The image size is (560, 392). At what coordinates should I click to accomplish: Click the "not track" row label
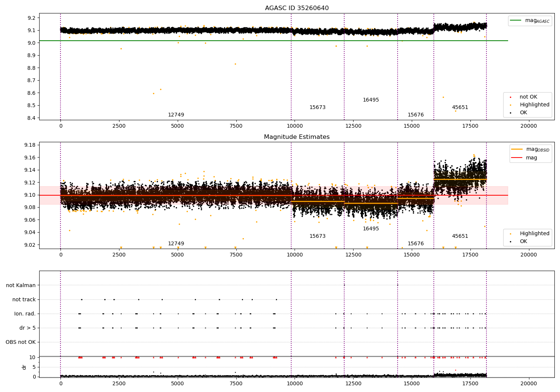pyautogui.click(x=24, y=299)
